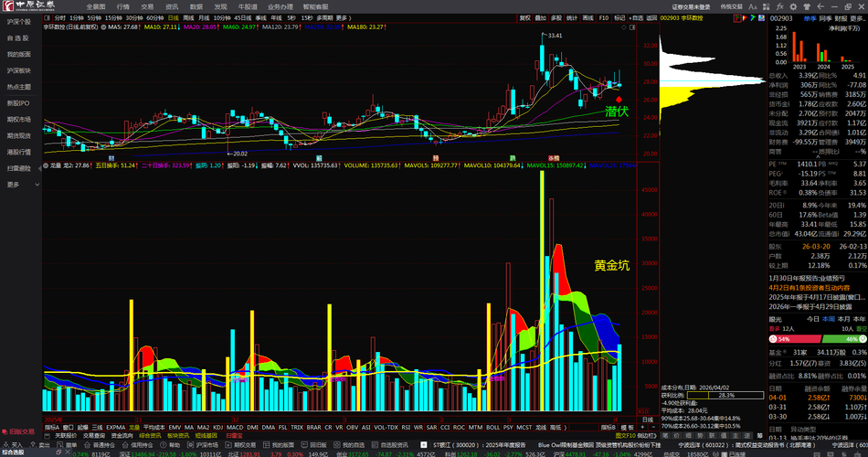Screen dimensions: 868x457
Task: Open 牛股道 menu
Action: click(x=248, y=6)
